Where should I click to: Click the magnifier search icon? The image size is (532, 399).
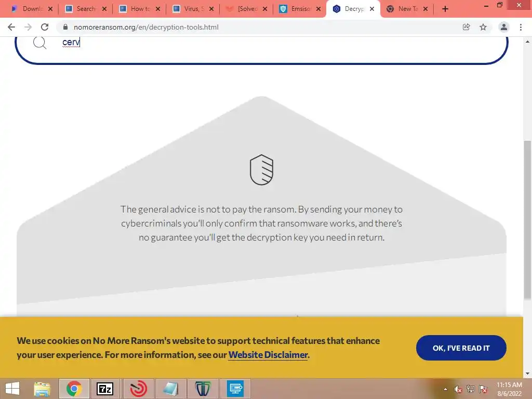point(39,43)
